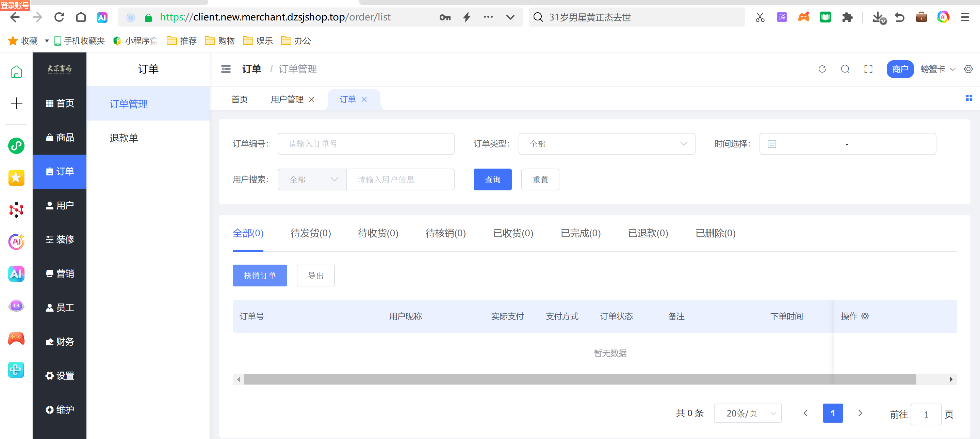This screenshot has height=439, width=980.
Task: Go to browser home page icon
Action: click(x=81, y=17)
